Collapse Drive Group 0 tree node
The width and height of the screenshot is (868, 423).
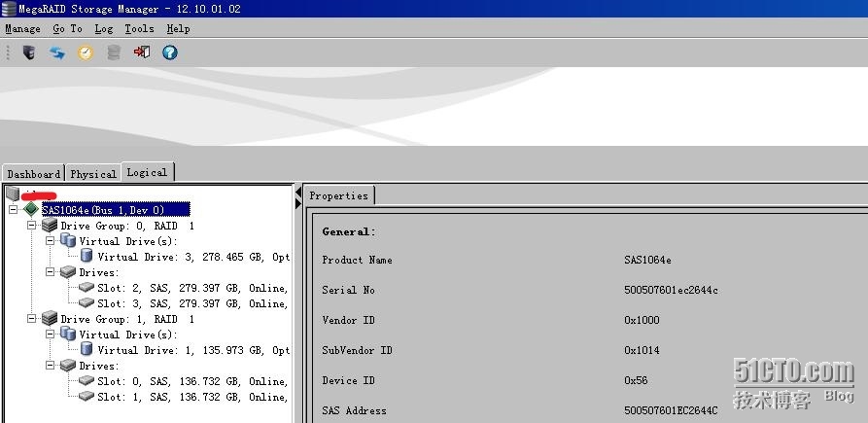pos(31,226)
